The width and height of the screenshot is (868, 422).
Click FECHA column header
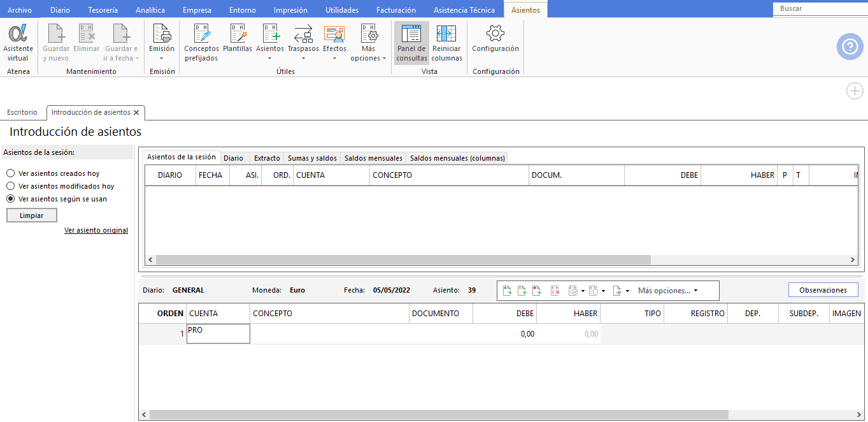point(213,175)
